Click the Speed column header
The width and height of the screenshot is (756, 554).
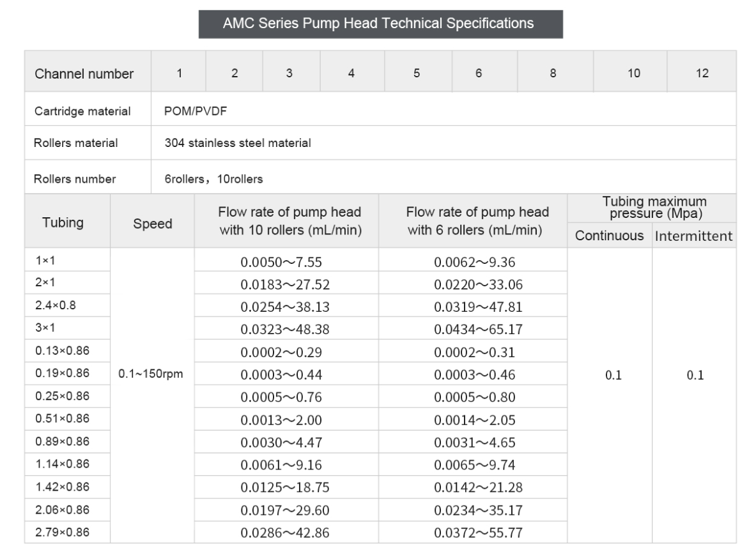coord(152,221)
